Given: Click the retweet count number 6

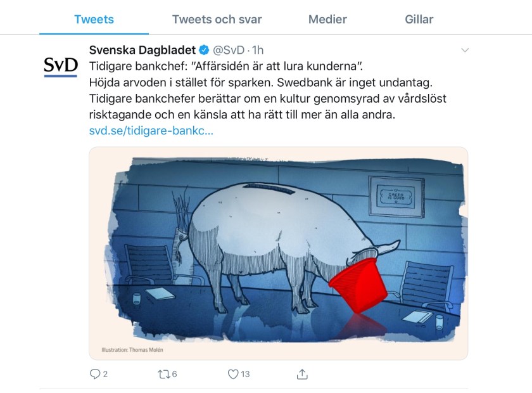Looking at the screenshot, I should point(174,374).
